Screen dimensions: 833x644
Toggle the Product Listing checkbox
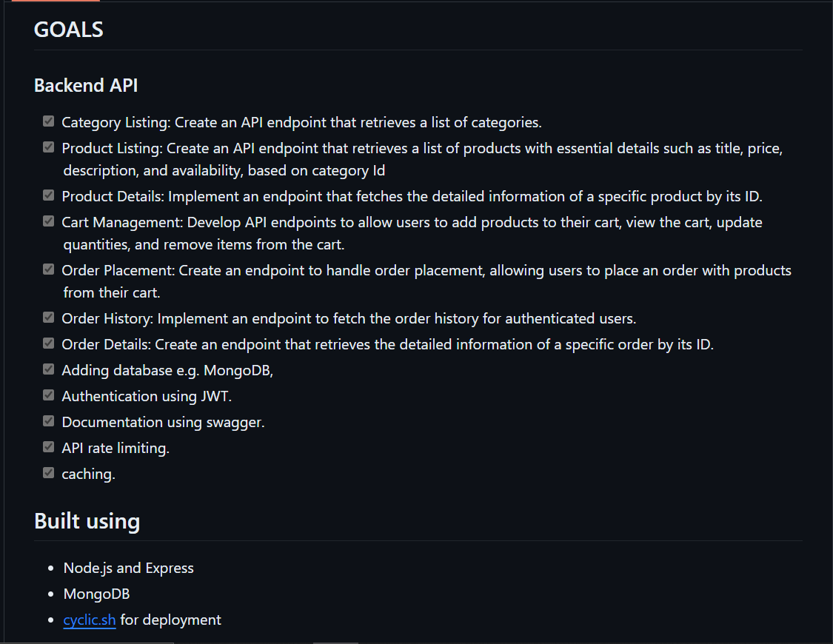(x=48, y=147)
